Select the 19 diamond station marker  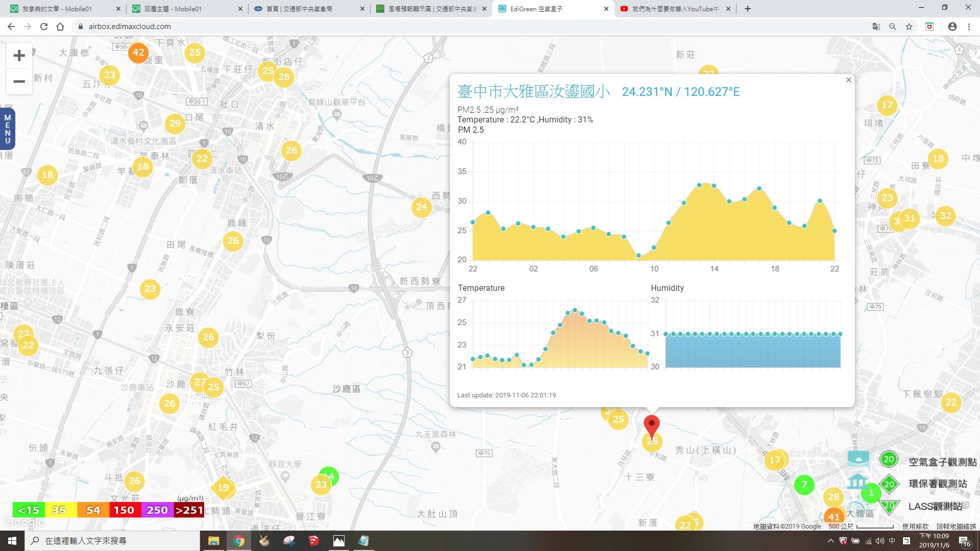click(223, 487)
